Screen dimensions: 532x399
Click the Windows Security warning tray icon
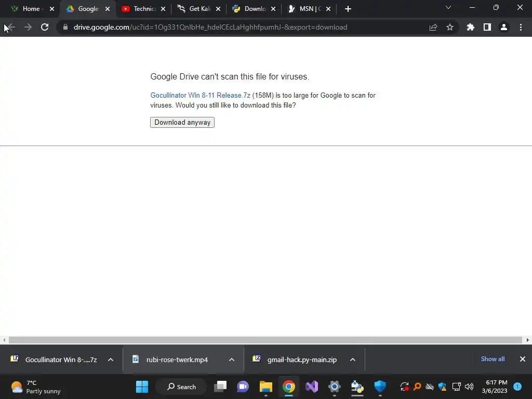pos(443,387)
